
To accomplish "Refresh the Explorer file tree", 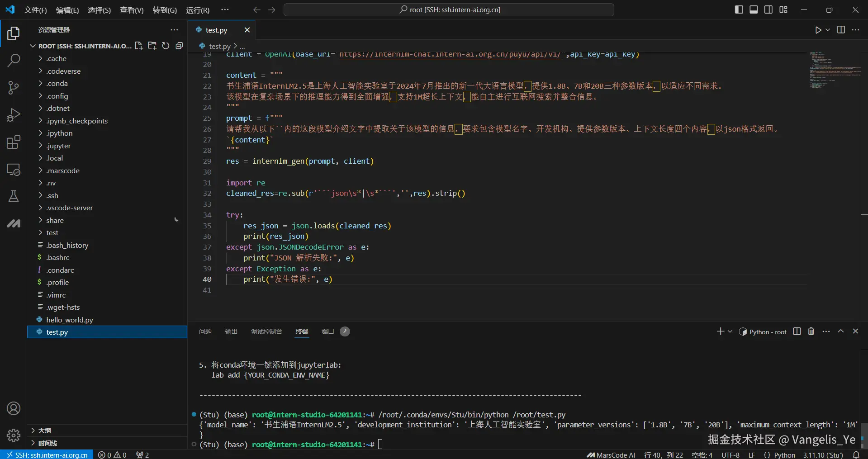I will tap(166, 46).
